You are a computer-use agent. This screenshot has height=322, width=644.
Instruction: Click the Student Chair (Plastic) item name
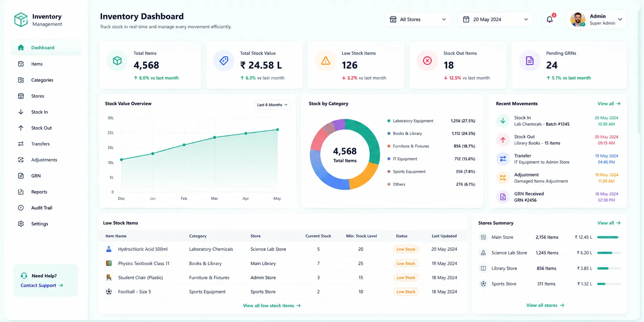[140, 277]
